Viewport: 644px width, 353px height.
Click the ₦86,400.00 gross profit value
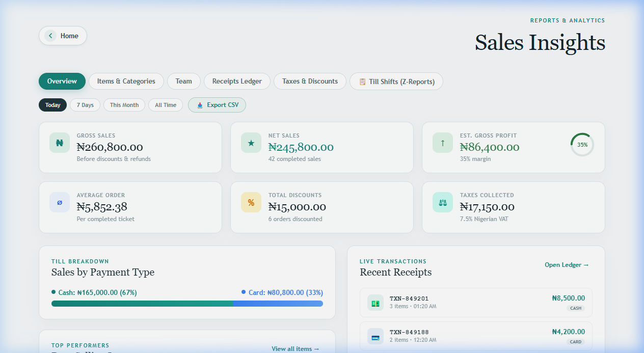(x=490, y=147)
